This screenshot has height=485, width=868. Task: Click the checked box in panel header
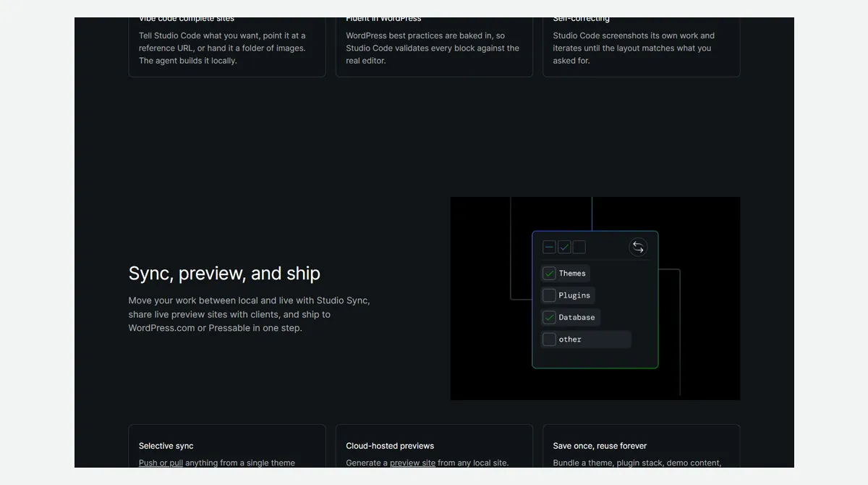point(564,247)
